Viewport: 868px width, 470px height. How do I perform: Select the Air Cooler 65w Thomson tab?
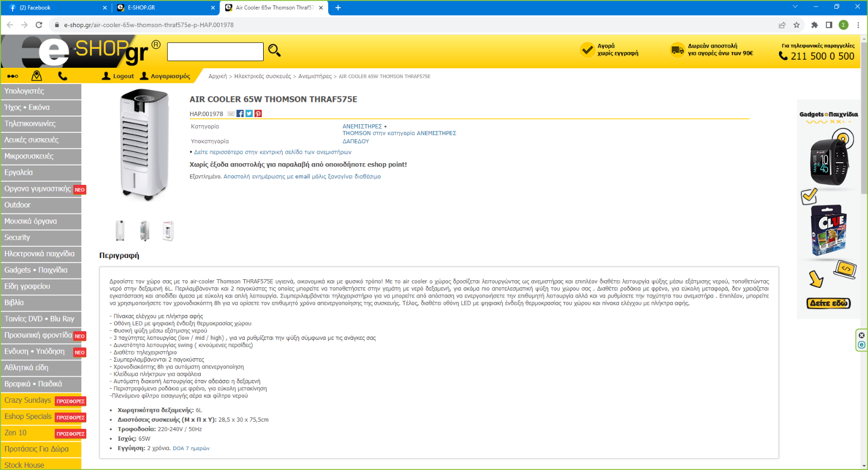[274, 8]
